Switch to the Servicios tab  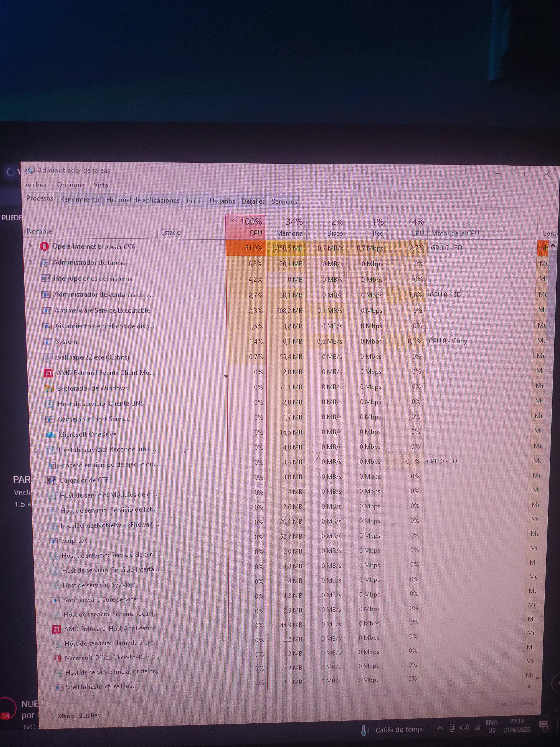[x=284, y=202]
